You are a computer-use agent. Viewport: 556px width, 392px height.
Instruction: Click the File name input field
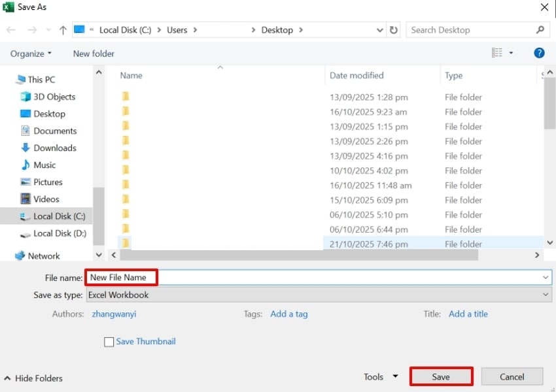pos(314,278)
